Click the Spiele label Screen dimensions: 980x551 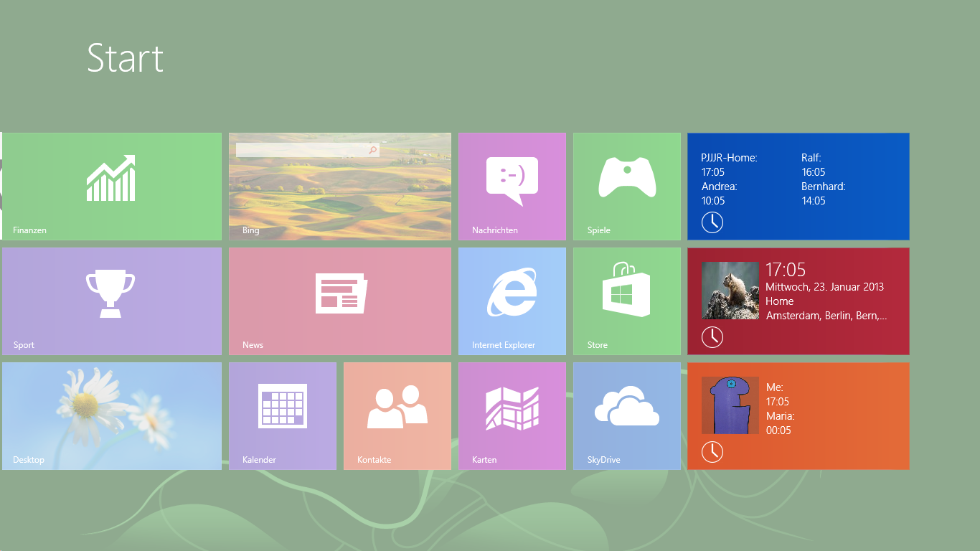[x=598, y=230]
